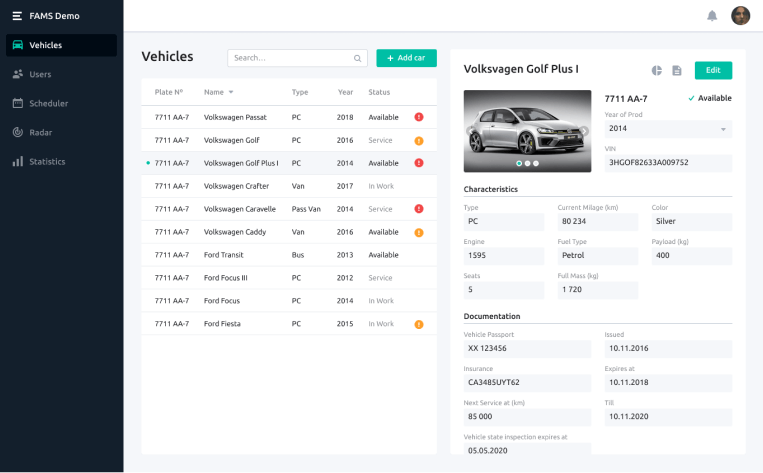
Task: Open the pie chart statistics icon for the car
Action: click(656, 71)
